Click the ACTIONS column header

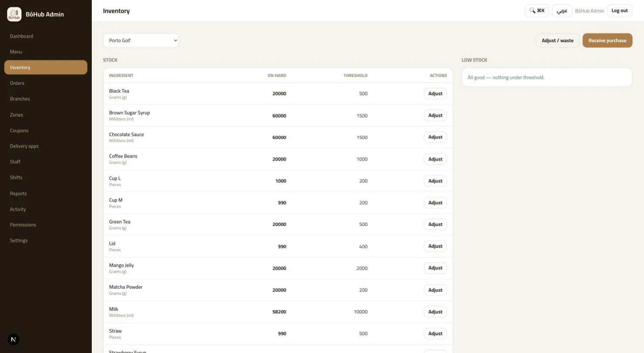coord(438,76)
